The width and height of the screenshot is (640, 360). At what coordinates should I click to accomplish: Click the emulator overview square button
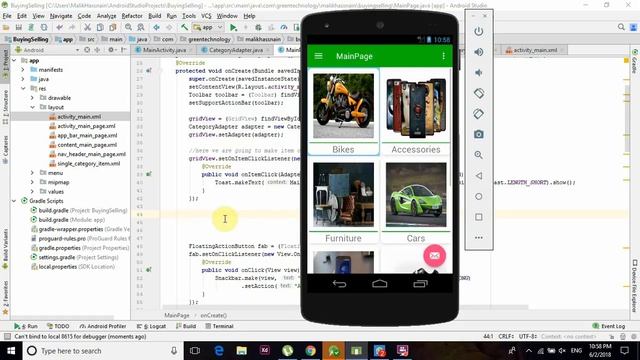tap(479, 217)
